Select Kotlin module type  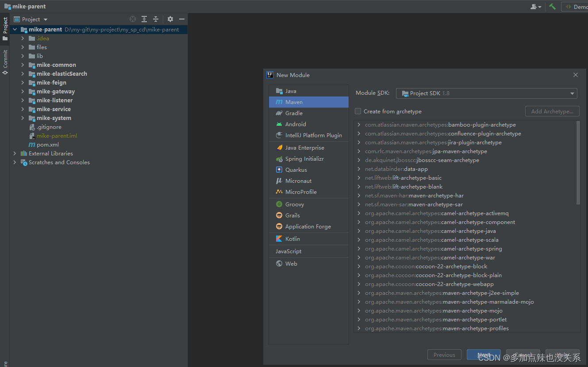pos(309,239)
